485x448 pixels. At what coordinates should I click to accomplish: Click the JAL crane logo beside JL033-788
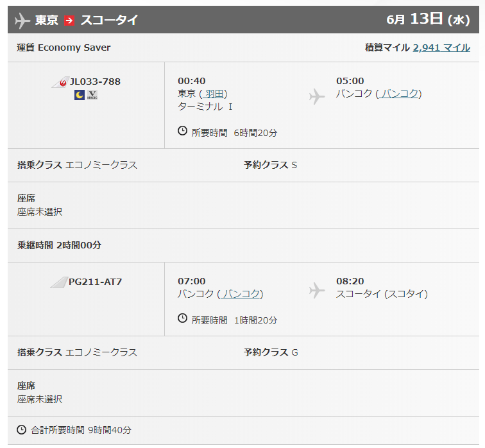pyautogui.click(x=60, y=82)
